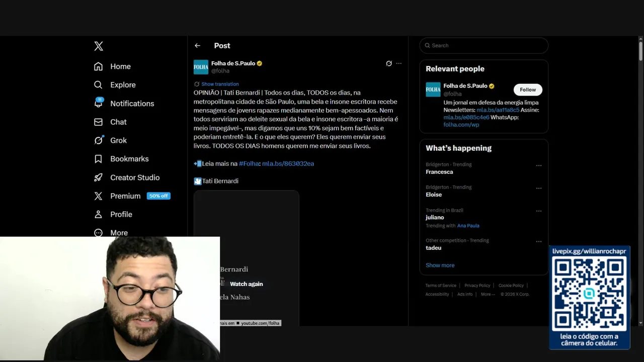This screenshot has width=644, height=362.
Task: Open the mla.bs/aa11a8c5 newsletter link
Action: click(x=498, y=110)
